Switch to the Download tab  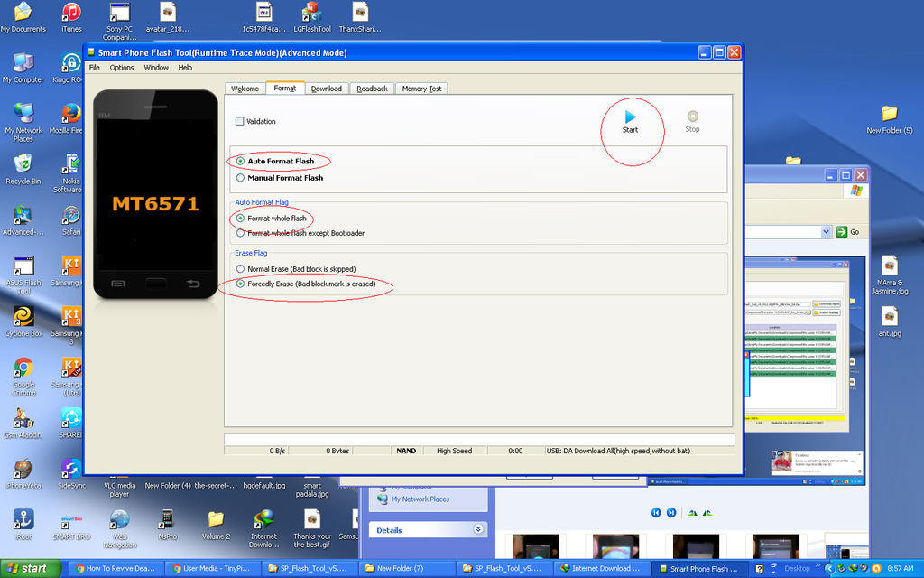coord(326,89)
